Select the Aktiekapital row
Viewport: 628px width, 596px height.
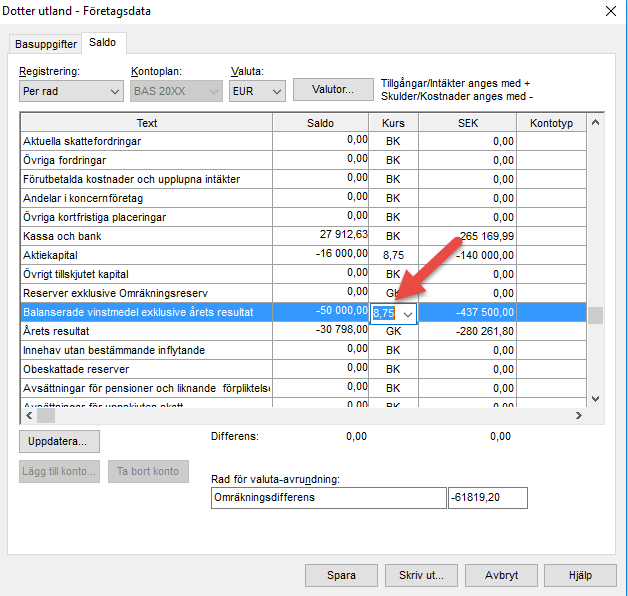click(146, 255)
